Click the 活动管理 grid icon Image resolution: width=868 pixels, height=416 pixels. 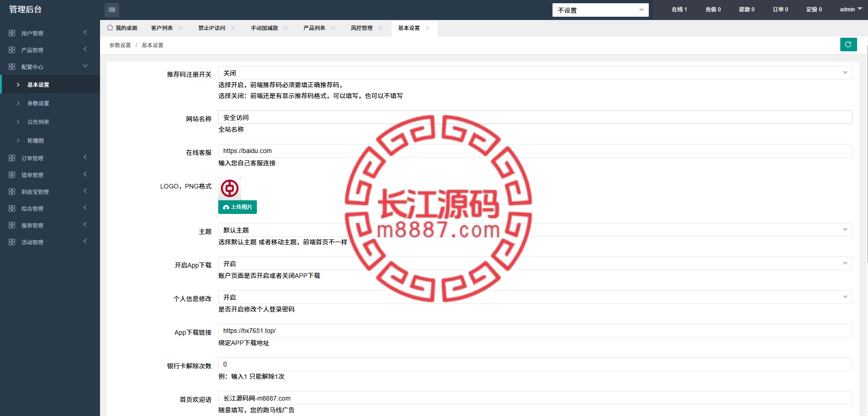pos(12,242)
